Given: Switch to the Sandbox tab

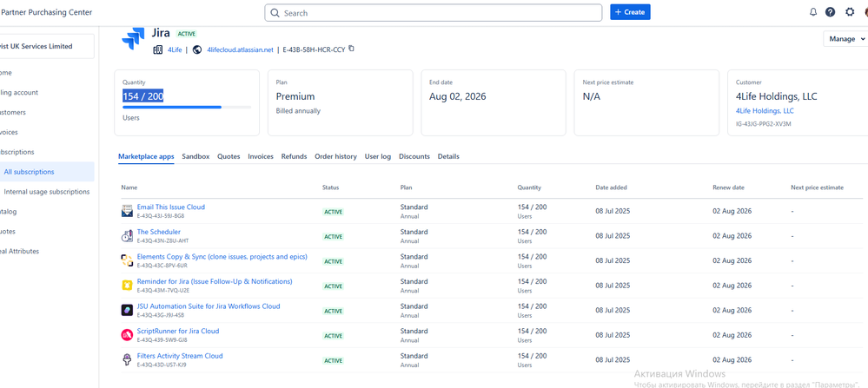Looking at the screenshot, I should point(195,156).
